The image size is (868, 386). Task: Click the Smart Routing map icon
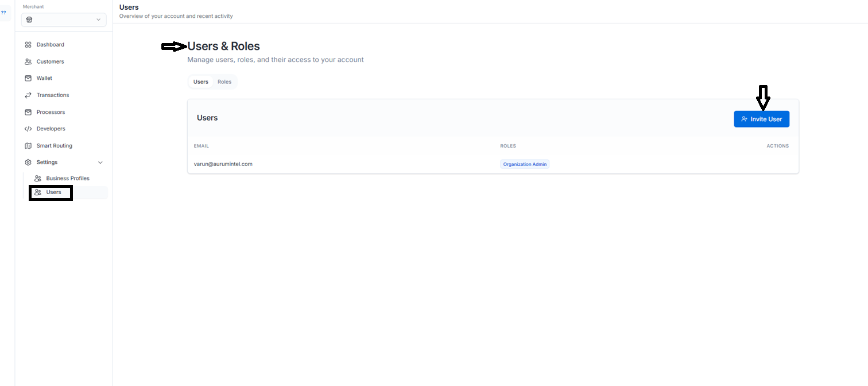pos(28,146)
